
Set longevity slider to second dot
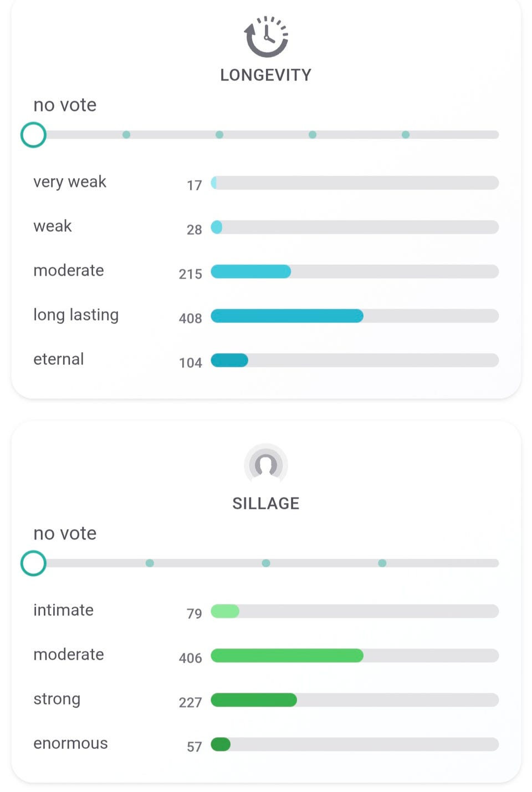click(x=126, y=135)
